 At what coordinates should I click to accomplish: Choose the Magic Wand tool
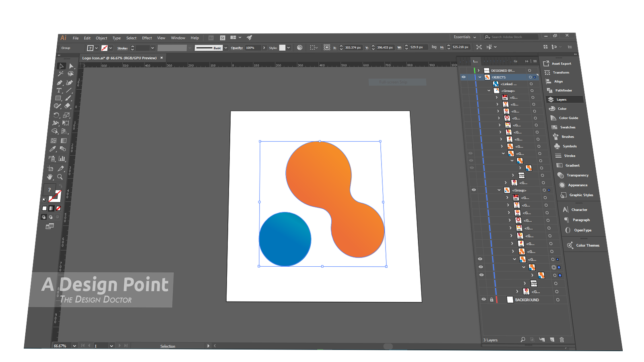click(x=60, y=74)
